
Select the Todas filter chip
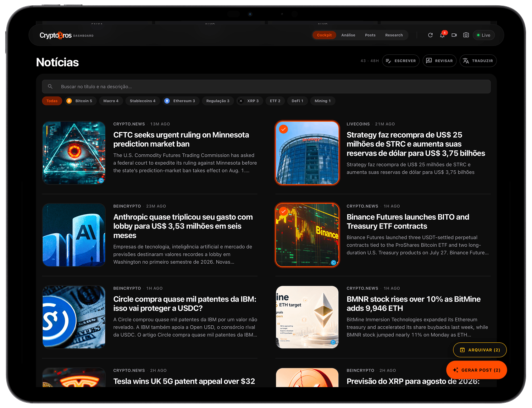point(52,101)
